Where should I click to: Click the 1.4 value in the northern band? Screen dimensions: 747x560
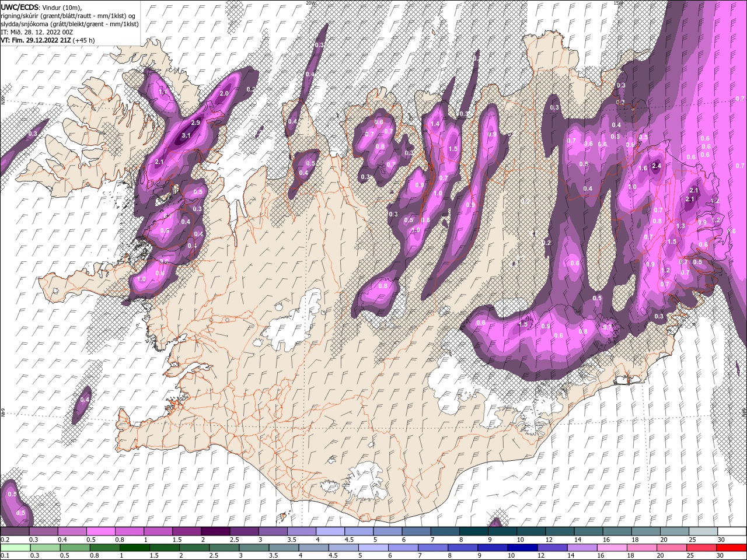click(435, 124)
